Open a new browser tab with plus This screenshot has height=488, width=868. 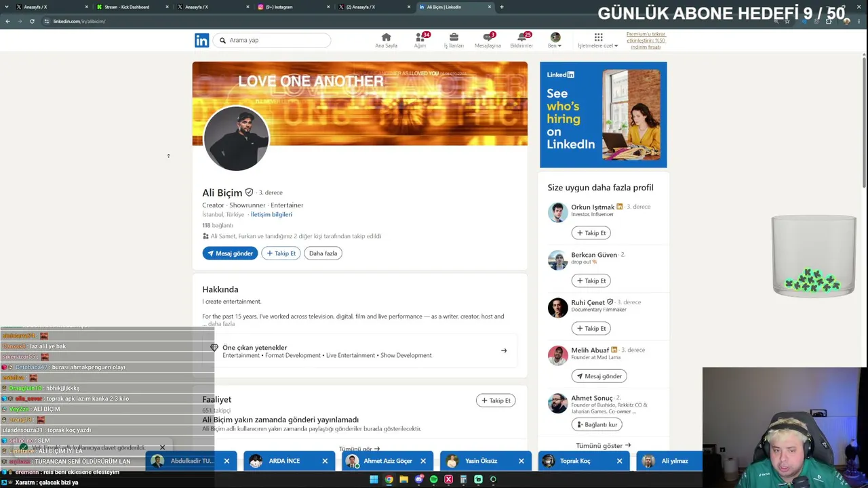click(502, 7)
